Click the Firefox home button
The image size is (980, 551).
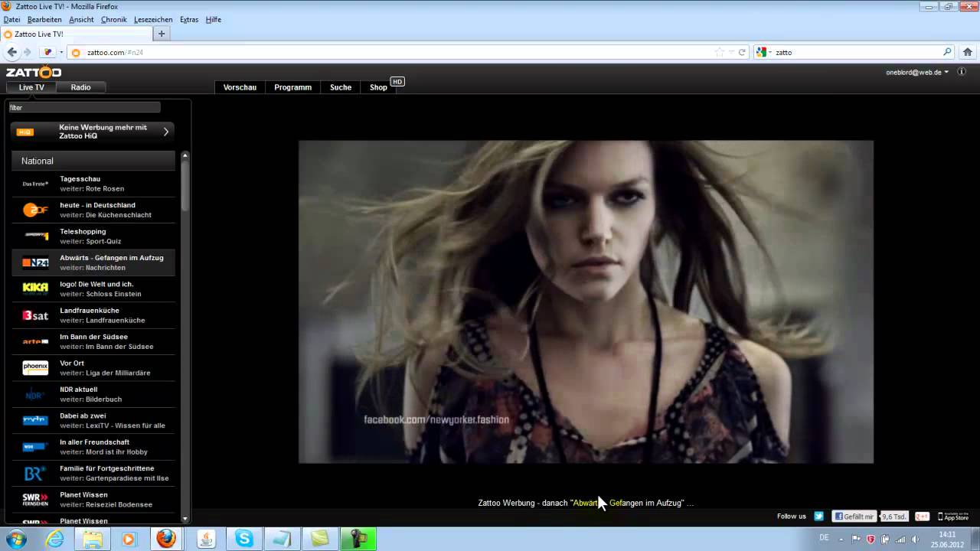pos(968,52)
